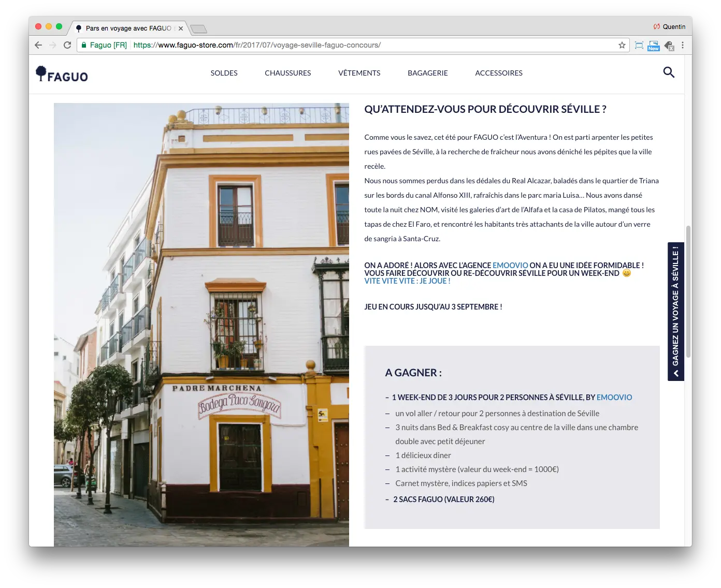Click the browser back arrow
721x588 pixels.
click(38, 45)
